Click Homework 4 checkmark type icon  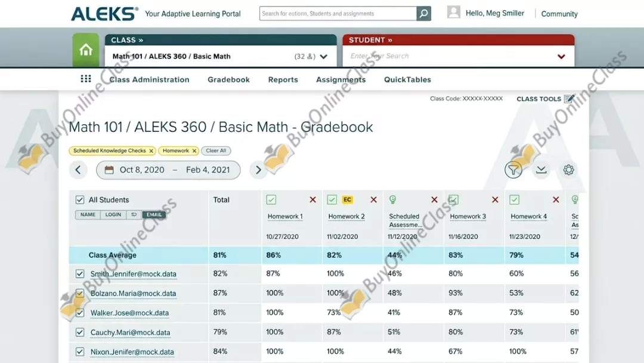point(514,200)
